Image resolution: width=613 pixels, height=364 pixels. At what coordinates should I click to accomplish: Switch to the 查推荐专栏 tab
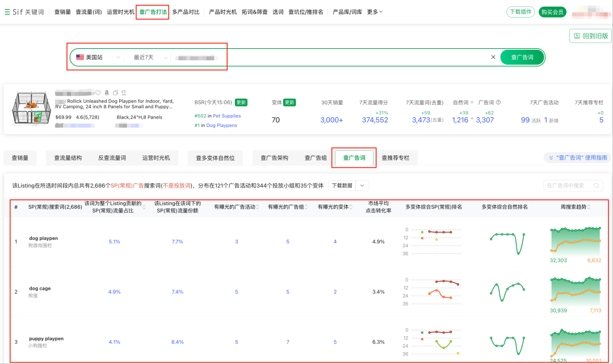[x=395, y=158]
